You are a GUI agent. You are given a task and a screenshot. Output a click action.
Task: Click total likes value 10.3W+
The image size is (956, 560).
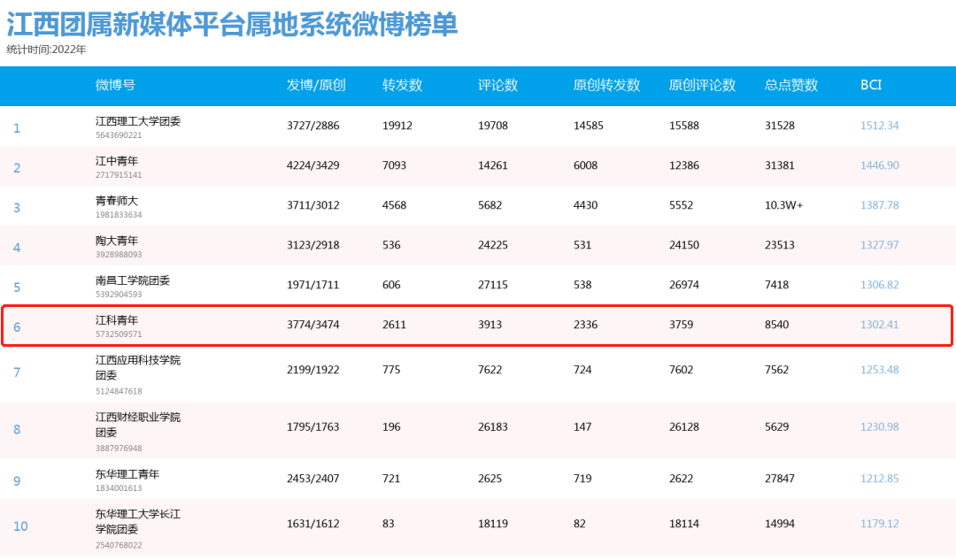click(x=784, y=205)
